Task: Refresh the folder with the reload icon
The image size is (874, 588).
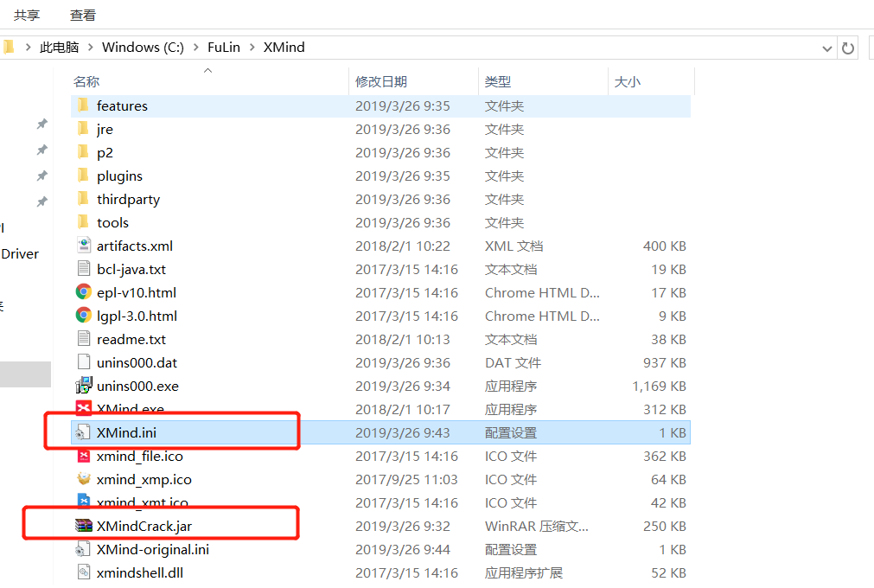Action: pos(848,48)
